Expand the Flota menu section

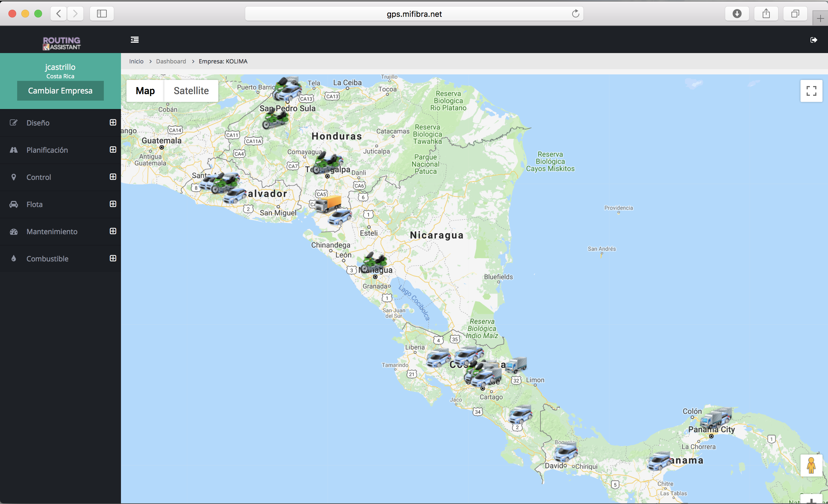pos(113,204)
